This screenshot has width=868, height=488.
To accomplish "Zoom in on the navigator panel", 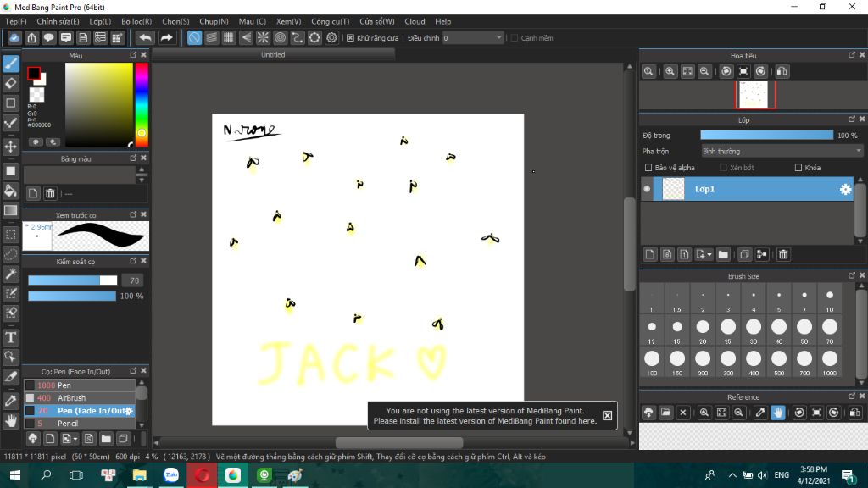I will point(670,71).
